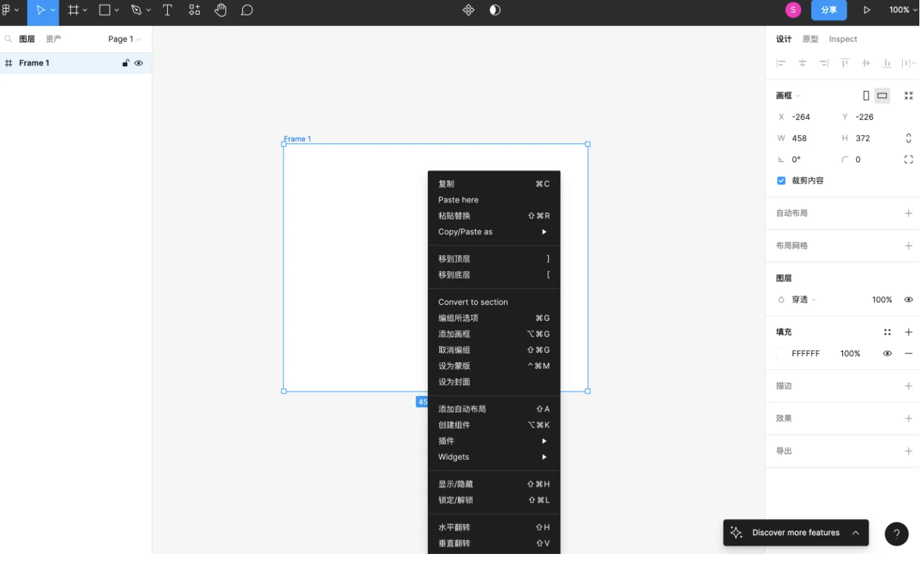Click the white FFFFFF fill swatch
924x562 pixels.
781,353
